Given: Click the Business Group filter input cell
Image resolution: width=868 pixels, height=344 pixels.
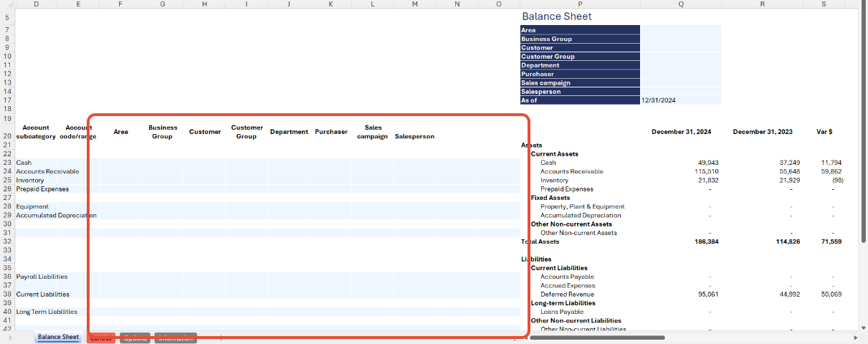Looking at the screenshot, I should (x=681, y=39).
